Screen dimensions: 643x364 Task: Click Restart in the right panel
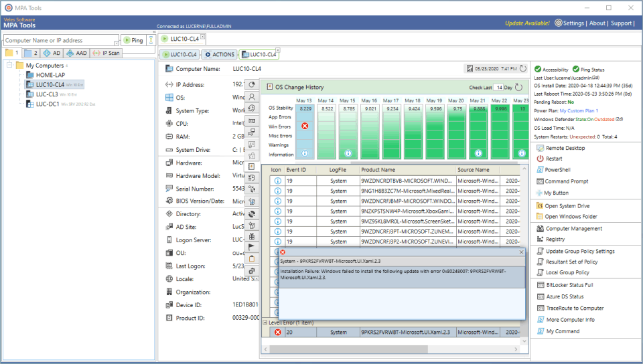(x=554, y=159)
